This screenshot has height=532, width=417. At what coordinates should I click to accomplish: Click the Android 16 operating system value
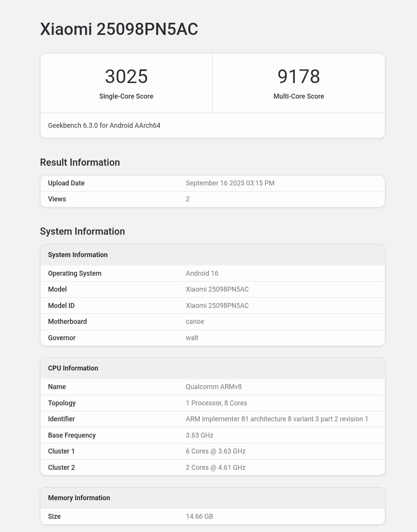[202, 273]
